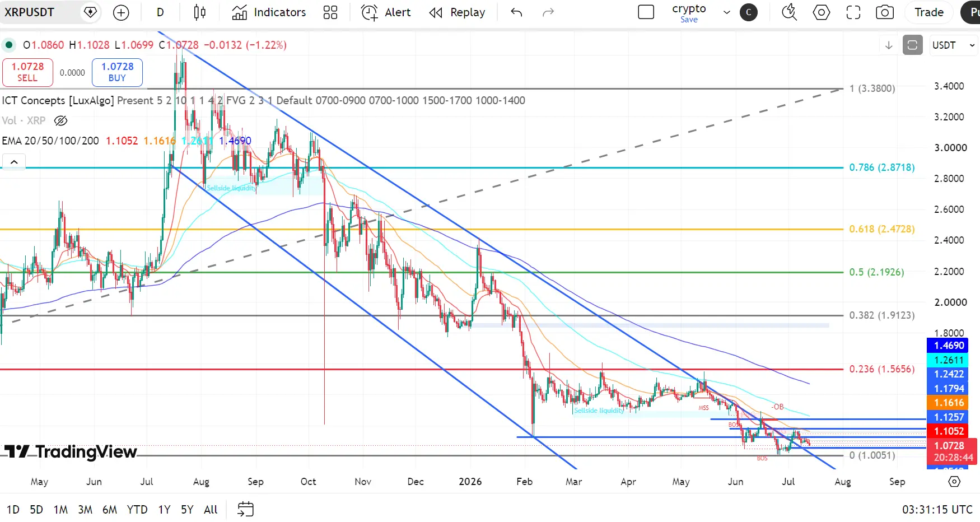980x522 pixels.
Task: Open the quick search icon
Action: click(790, 12)
